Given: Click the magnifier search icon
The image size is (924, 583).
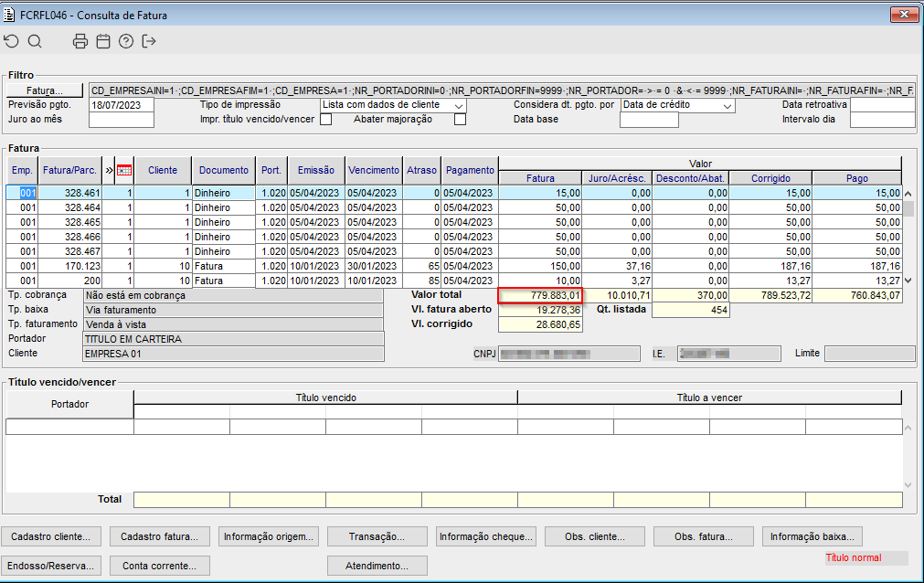Looking at the screenshot, I should [35, 41].
